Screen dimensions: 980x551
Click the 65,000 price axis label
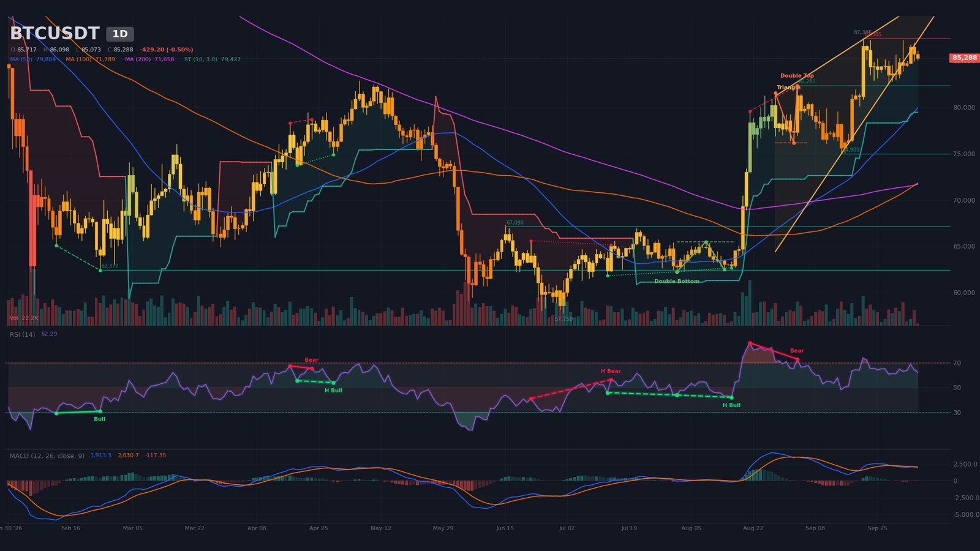click(x=964, y=247)
